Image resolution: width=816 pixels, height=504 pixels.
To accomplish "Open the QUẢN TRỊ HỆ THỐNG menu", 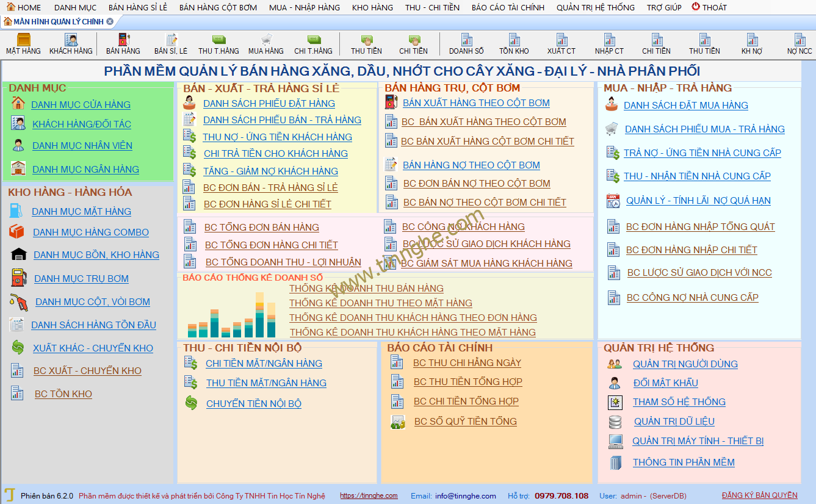I will pos(595,7).
